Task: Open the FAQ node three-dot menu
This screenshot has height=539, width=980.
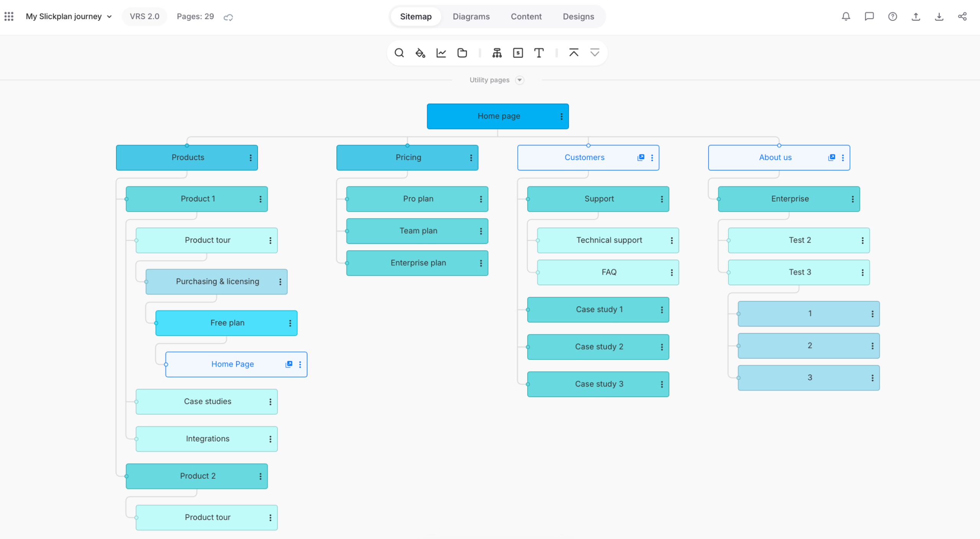Action: coord(671,273)
